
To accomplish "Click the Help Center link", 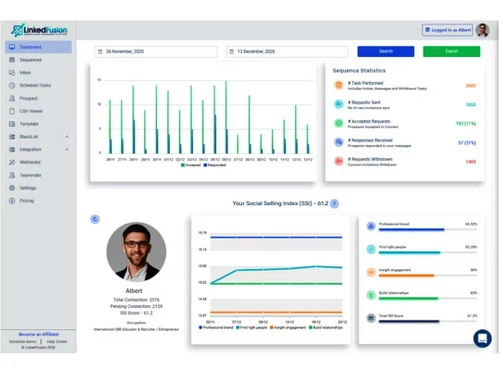I will point(57,342).
